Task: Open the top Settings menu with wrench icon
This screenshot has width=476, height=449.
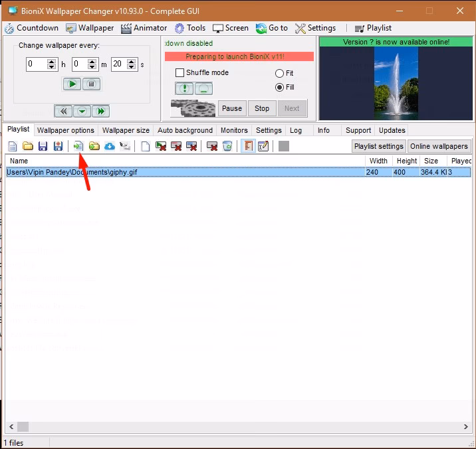Action: coord(315,28)
